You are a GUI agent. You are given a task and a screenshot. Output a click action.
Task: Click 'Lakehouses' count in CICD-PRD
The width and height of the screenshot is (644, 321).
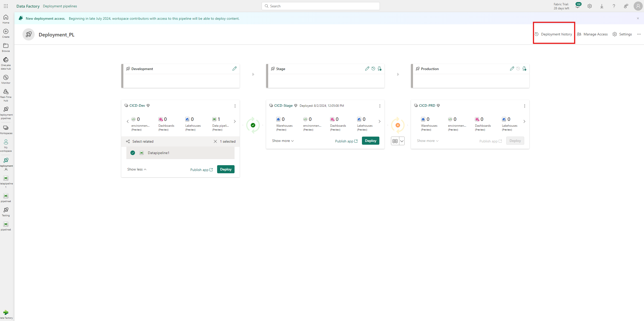(x=510, y=124)
